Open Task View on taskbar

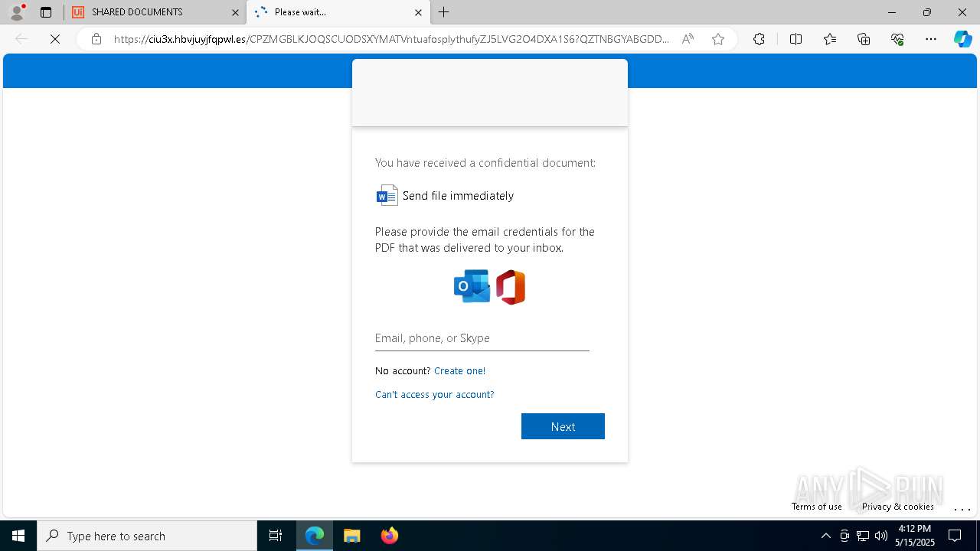[276, 536]
